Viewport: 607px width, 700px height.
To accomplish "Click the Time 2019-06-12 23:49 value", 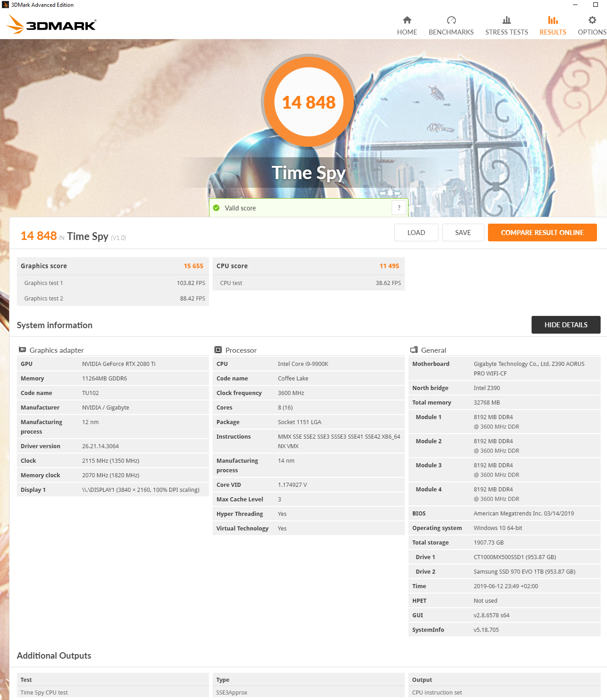I will [506, 586].
